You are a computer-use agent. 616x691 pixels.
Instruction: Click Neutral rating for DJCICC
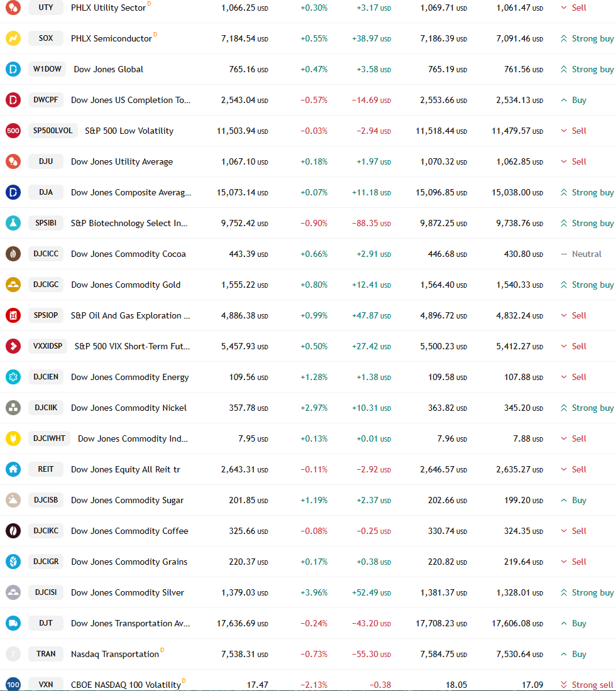point(581,254)
